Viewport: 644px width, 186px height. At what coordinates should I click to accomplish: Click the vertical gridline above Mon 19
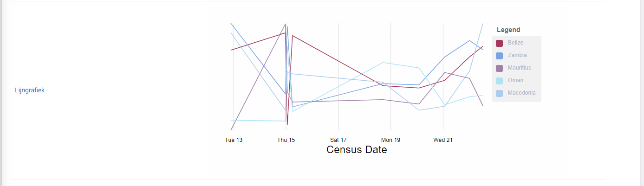click(x=390, y=46)
